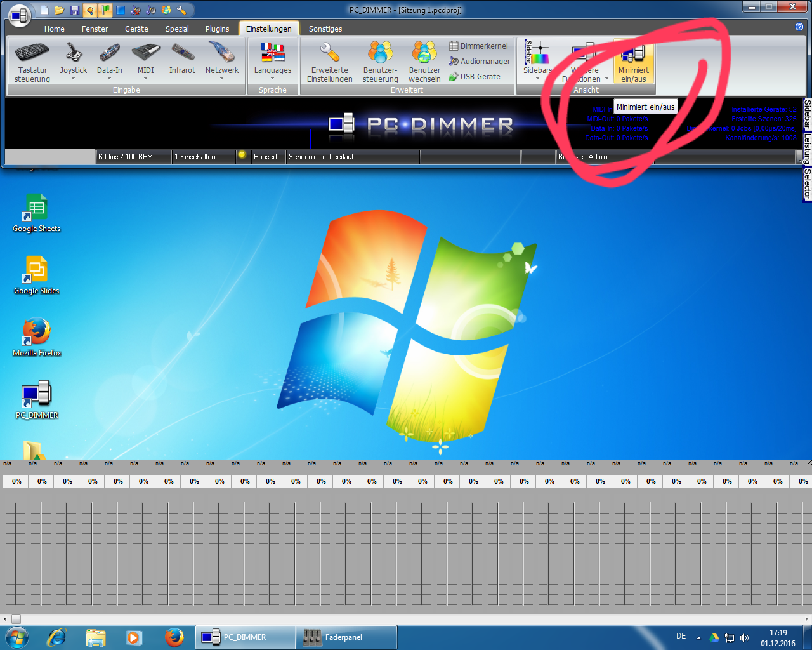Click the muted music note icon

(x=136, y=10)
